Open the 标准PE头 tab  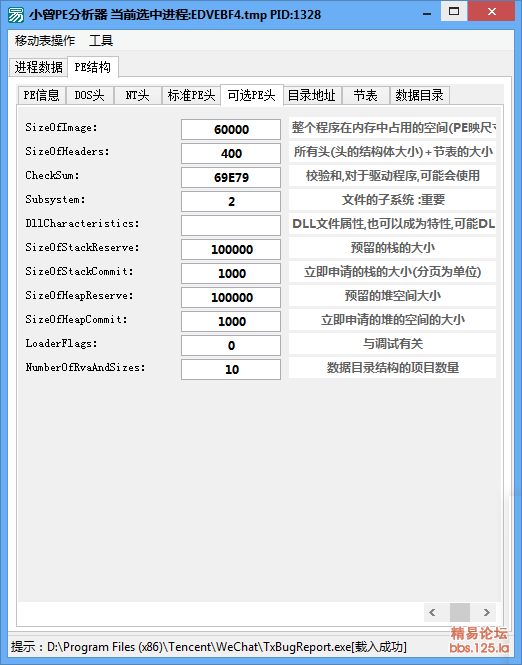click(191, 95)
